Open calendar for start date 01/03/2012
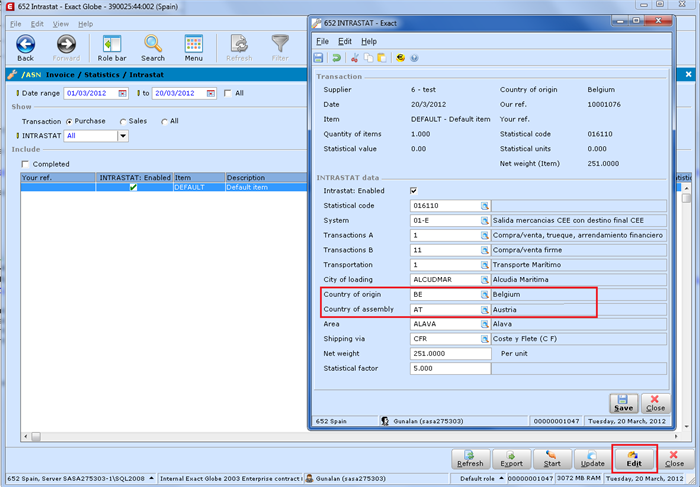Screen dimensions: 700x487 (122, 93)
